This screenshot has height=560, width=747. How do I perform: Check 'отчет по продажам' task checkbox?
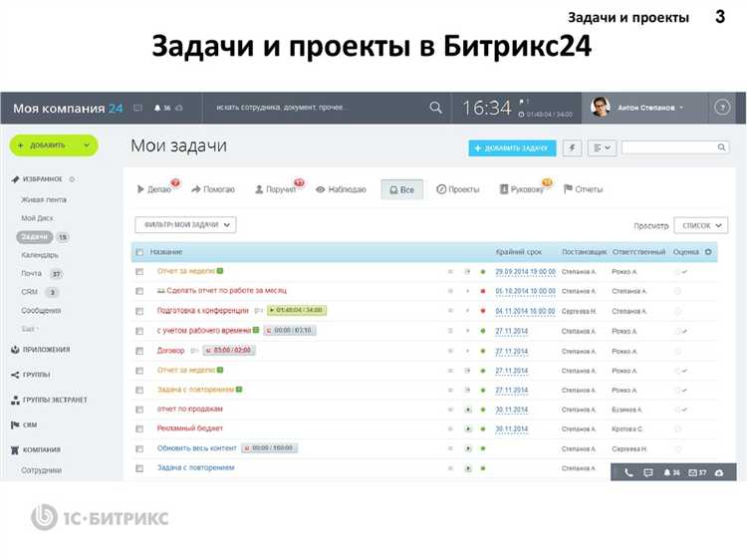tap(139, 410)
